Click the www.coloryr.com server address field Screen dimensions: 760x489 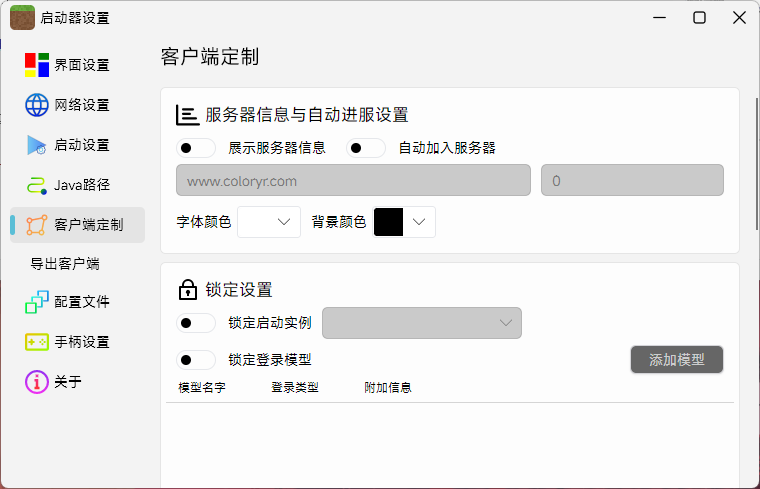(353, 181)
